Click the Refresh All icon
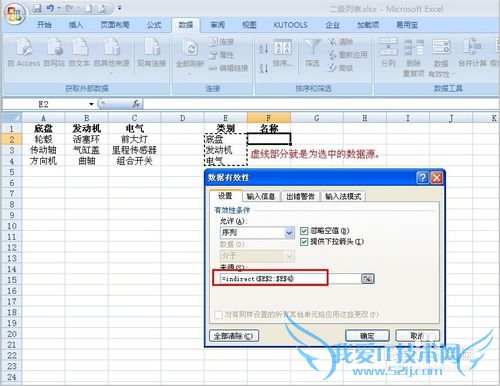This screenshot has width=500, height=386. tap(191, 49)
